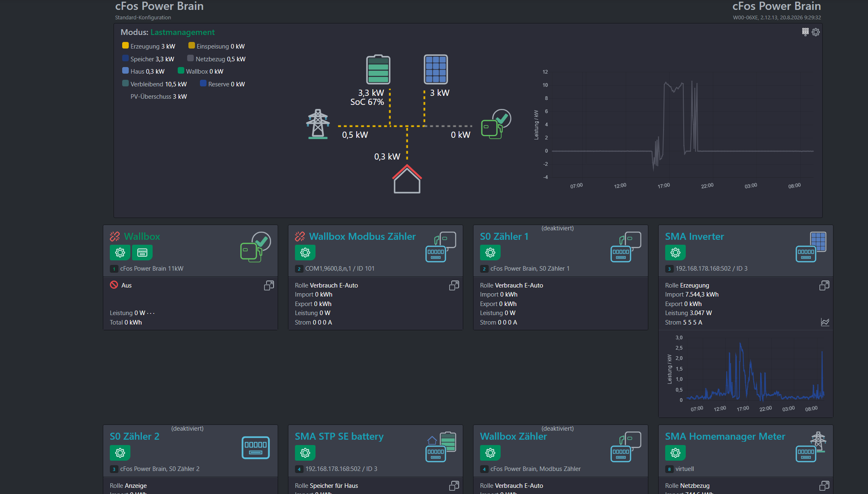Click the Lastmanagement mode link

[183, 32]
